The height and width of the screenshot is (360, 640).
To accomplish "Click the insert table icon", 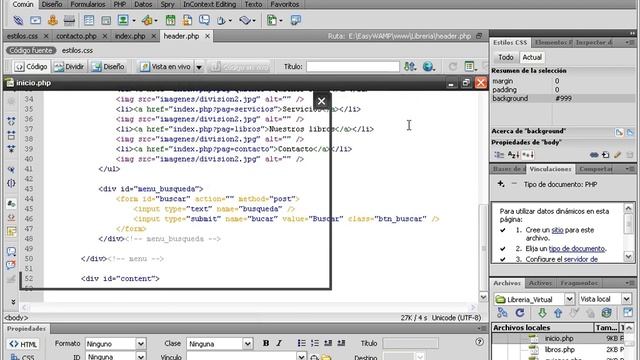I will coord(89,20).
